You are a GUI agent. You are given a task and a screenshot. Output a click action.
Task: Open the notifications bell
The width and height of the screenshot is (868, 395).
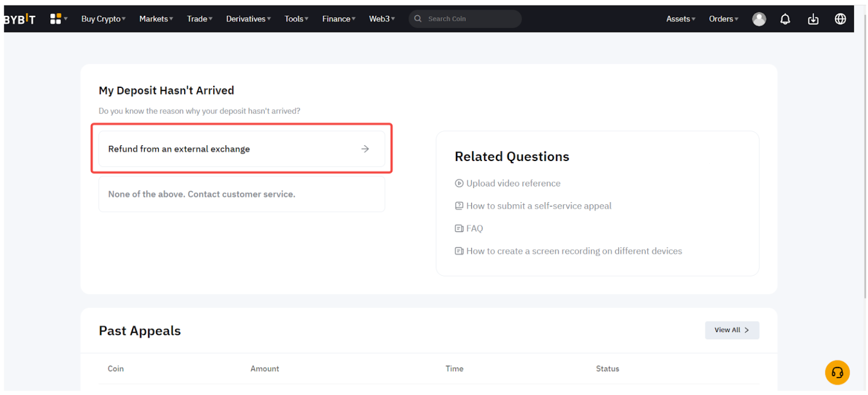pos(784,19)
